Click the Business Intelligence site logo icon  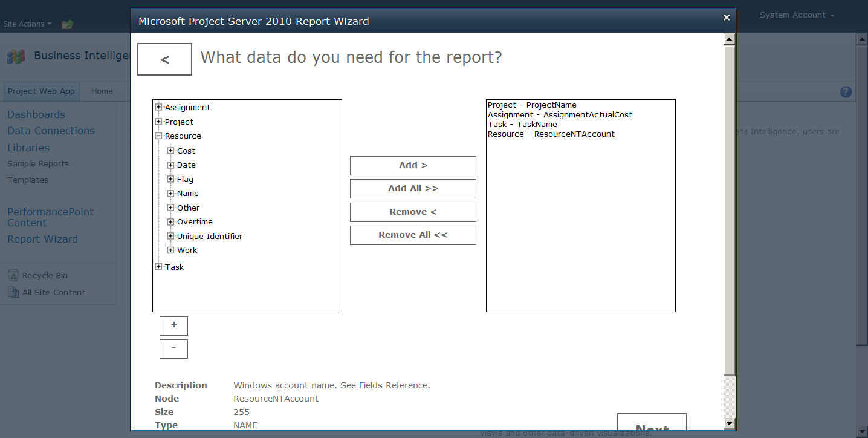pos(16,56)
